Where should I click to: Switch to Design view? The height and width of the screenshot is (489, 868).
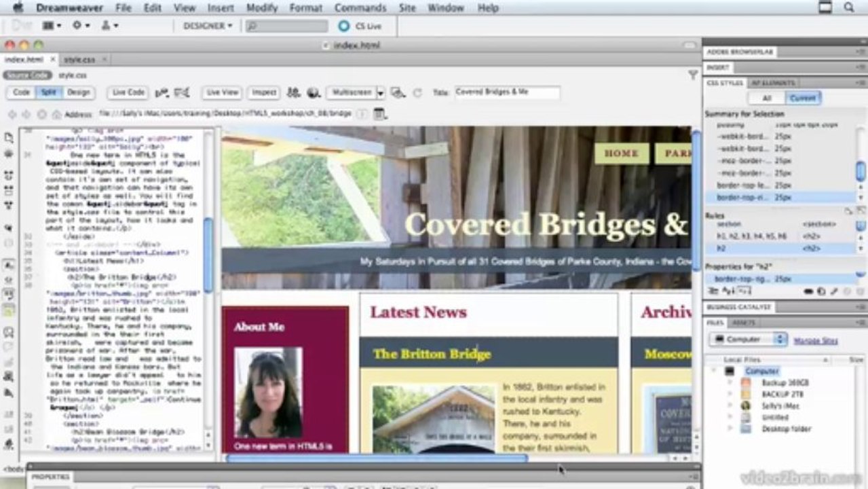pyautogui.click(x=78, y=92)
